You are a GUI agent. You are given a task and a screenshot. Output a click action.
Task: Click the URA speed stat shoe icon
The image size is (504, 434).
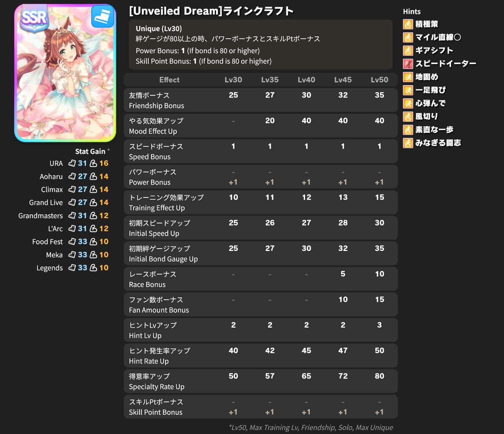[x=72, y=163]
